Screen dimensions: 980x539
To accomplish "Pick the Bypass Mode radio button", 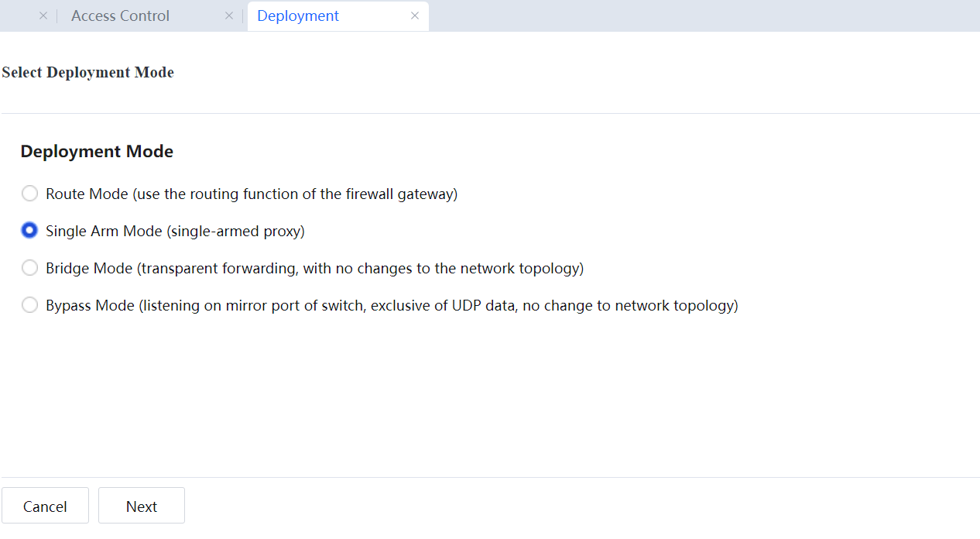I will [29, 305].
